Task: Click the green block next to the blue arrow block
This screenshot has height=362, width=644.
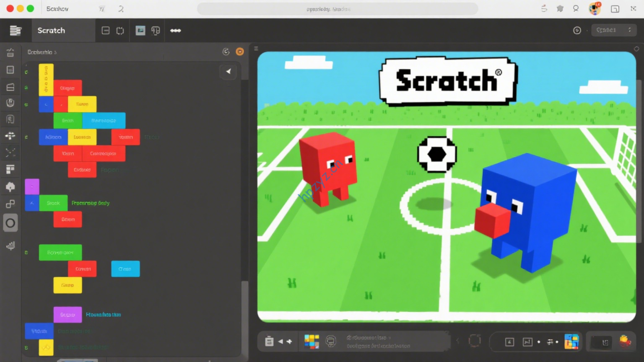Action: tap(53, 203)
